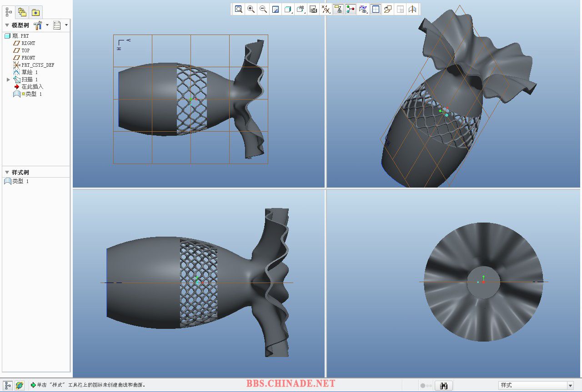Click the Repaint screen icon
Image resolution: width=582 pixels, height=392 pixels.
coord(275,9)
